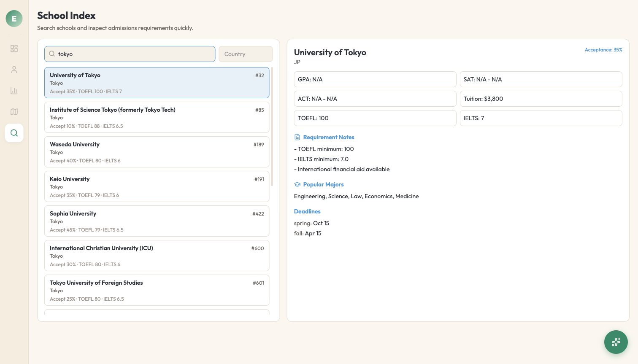The image size is (638, 364).
Task: Click 'University of Tokyo' detail heading
Action: coord(330,52)
